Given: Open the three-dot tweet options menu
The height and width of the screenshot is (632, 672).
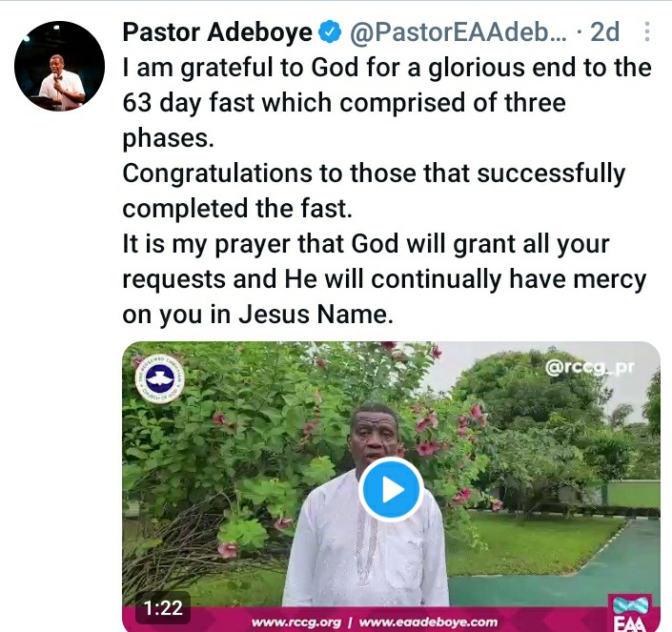Looking at the screenshot, I should pos(647,31).
